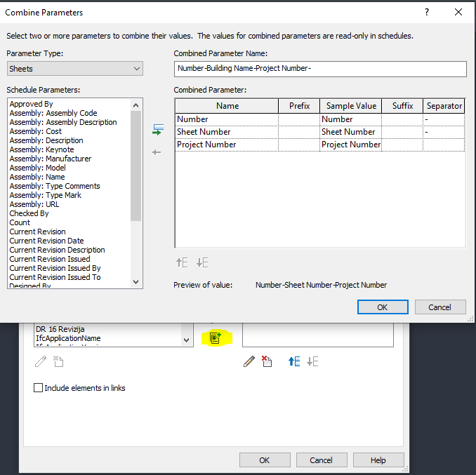Open the Parameter Type Sheets dropdown
The image size is (476, 475).
(x=75, y=69)
